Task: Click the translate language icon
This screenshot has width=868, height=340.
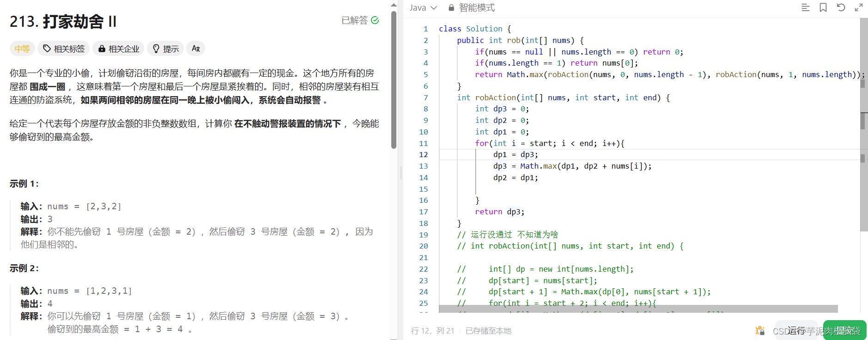Action: (x=196, y=49)
